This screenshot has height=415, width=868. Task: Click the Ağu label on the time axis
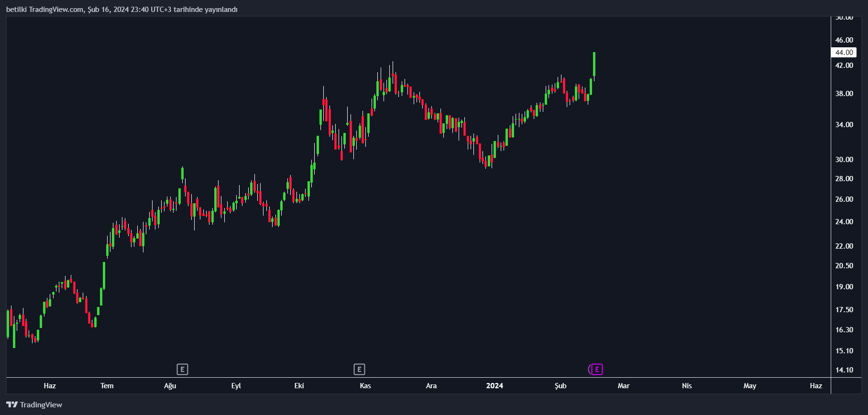click(170, 386)
